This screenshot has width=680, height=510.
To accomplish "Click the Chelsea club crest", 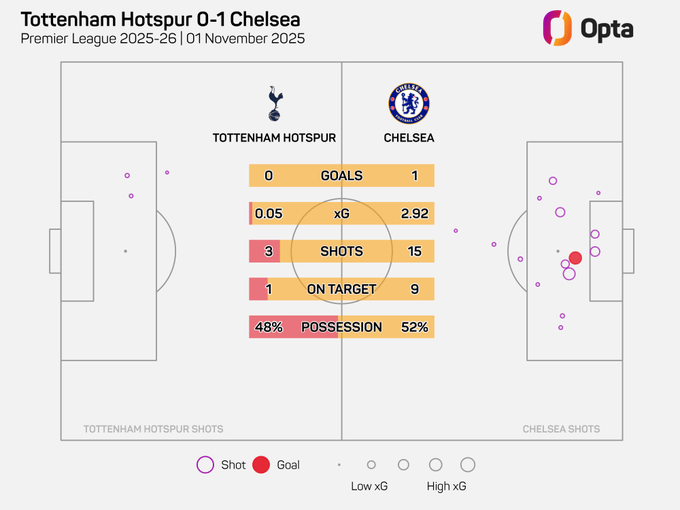I will click(x=409, y=103).
